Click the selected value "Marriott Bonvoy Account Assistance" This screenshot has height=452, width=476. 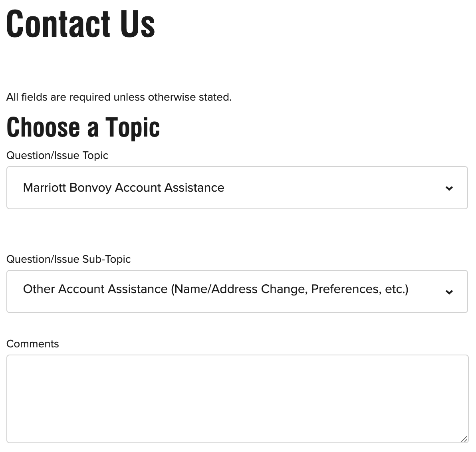coord(124,188)
